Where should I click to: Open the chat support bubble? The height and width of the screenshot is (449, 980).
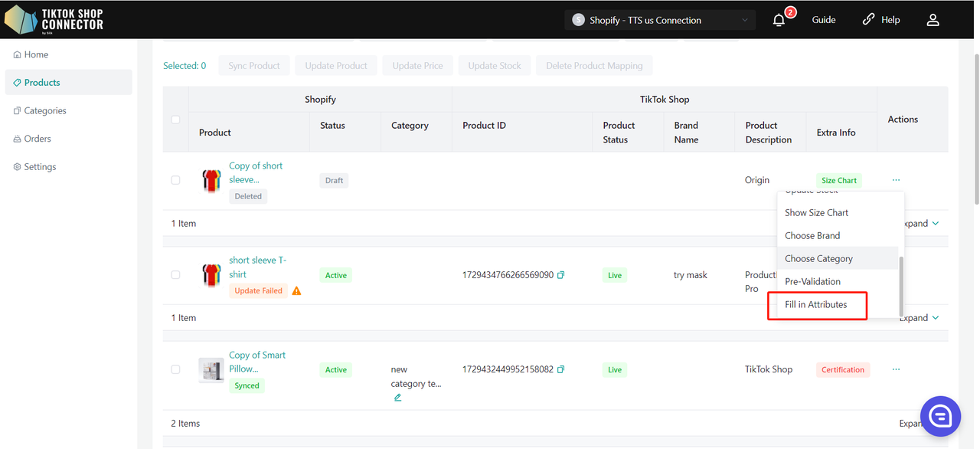click(x=940, y=415)
